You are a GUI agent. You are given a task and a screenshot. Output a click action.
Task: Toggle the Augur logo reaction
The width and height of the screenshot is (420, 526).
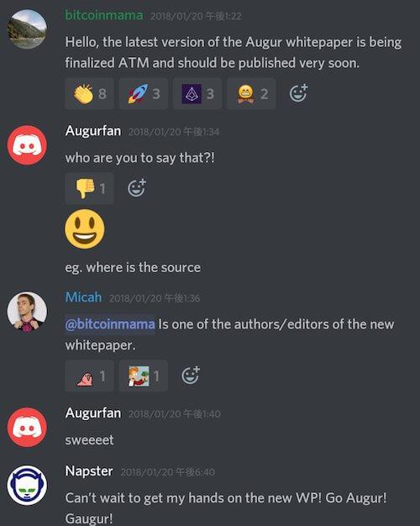[197, 93]
